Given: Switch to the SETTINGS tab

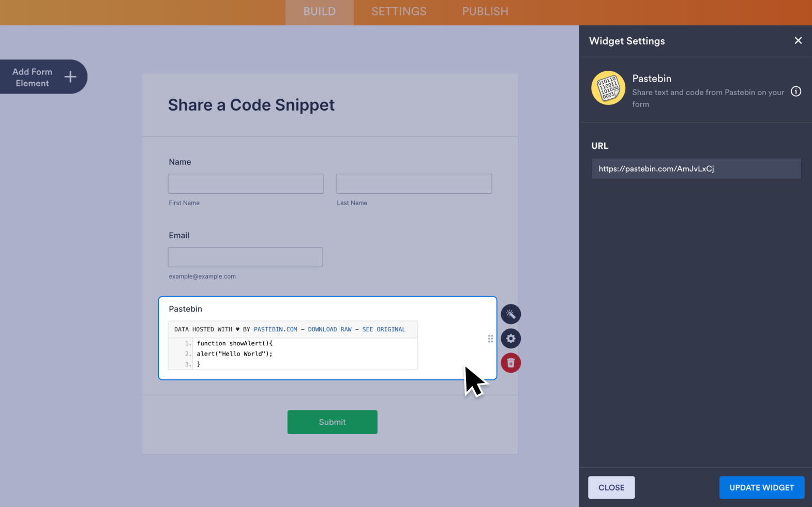Looking at the screenshot, I should (399, 11).
